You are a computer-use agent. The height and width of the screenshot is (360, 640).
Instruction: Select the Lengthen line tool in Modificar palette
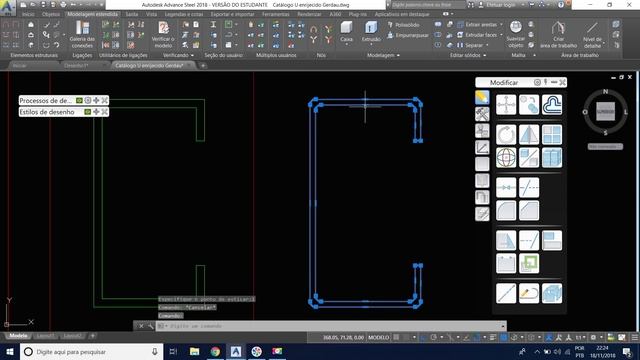tap(506, 293)
